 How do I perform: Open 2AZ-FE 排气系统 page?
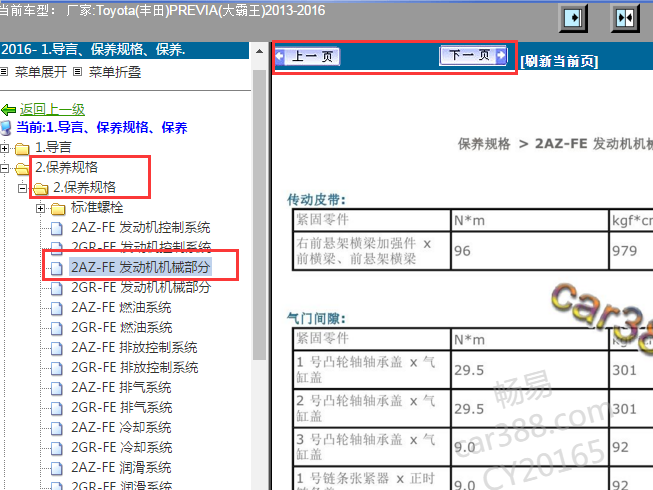click(x=121, y=387)
